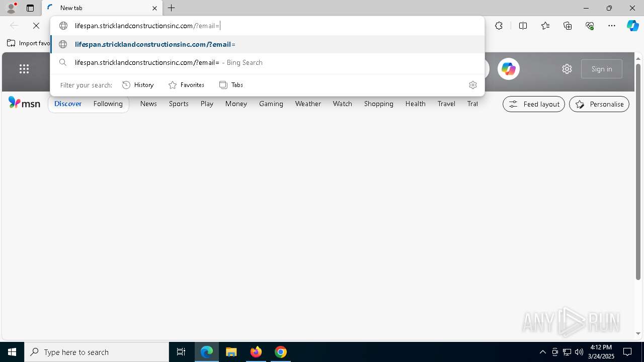Open Browser essentials heart icon

(x=590, y=26)
